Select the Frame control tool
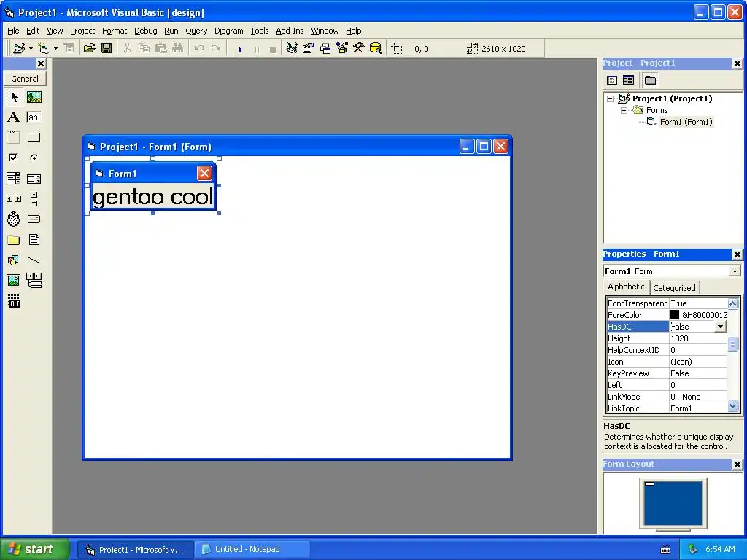 click(x=14, y=138)
